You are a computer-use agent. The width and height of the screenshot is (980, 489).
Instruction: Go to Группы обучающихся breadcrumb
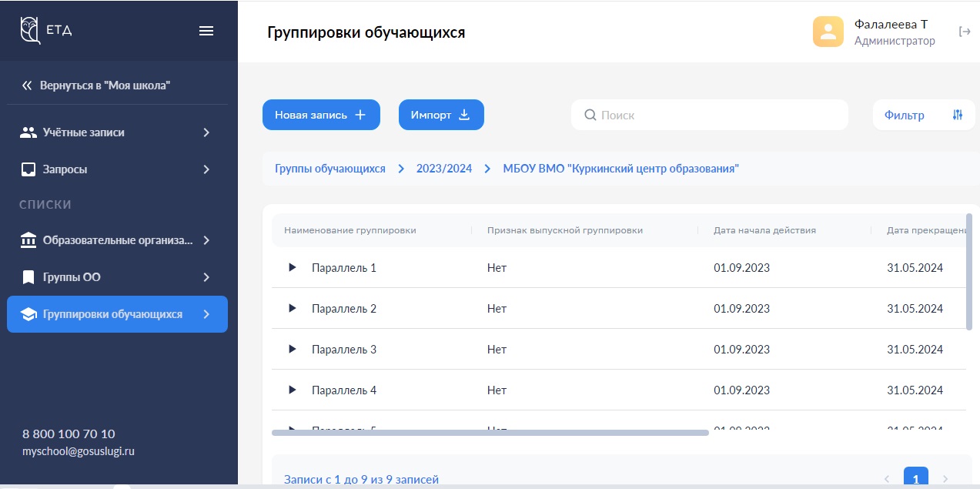point(330,169)
